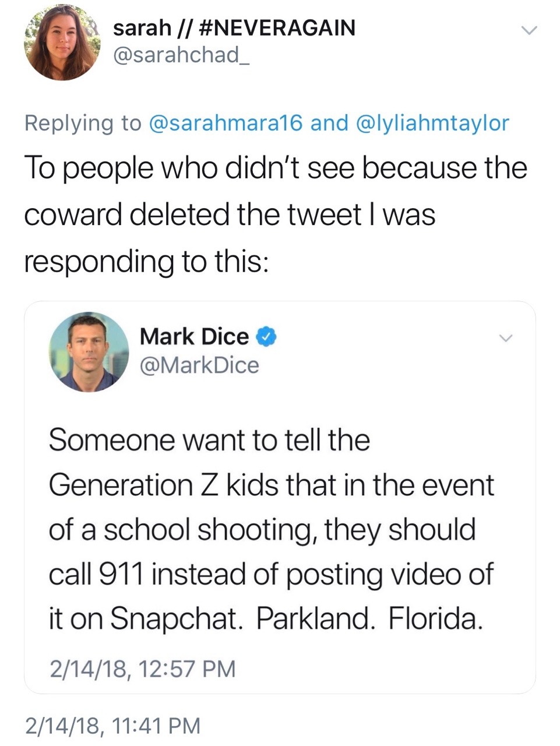The height and width of the screenshot is (746, 560).
Task: Click the display name sarah // #NEVERAGAIN
Action: point(234,27)
